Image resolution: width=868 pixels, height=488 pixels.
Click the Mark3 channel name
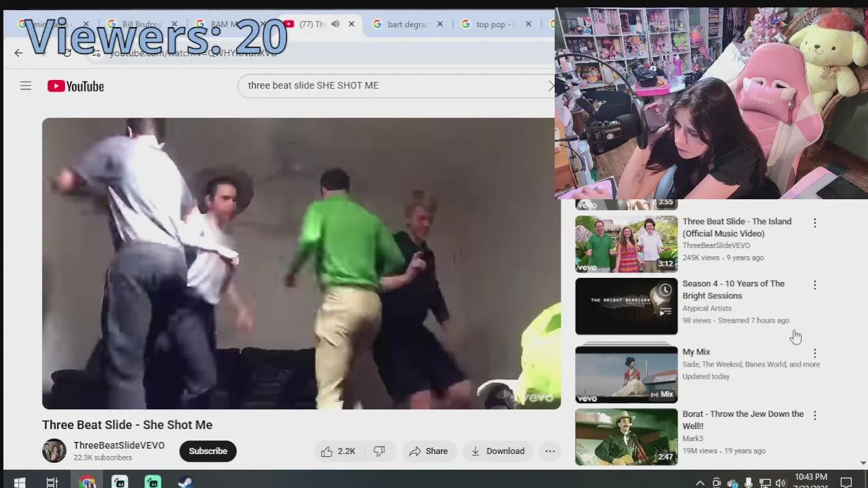coord(692,439)
